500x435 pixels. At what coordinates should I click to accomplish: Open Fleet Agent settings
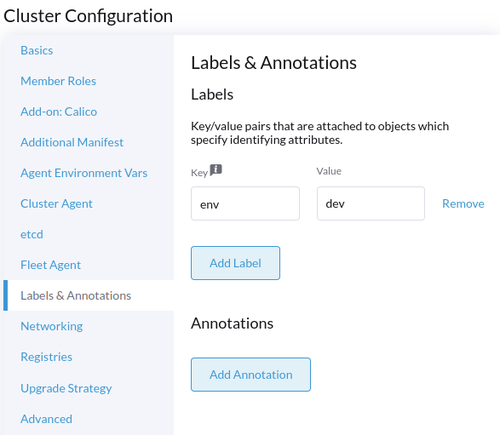click(x=50, y=265)
